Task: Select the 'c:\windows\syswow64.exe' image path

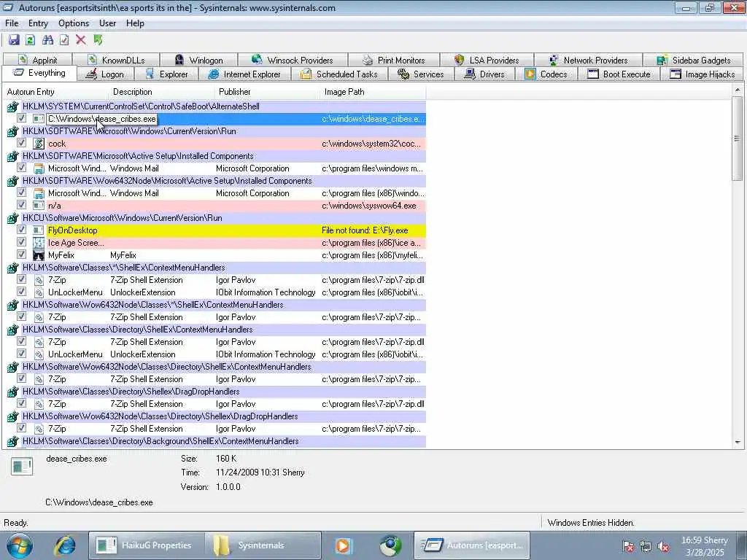Action: click(x=368, y=206)
